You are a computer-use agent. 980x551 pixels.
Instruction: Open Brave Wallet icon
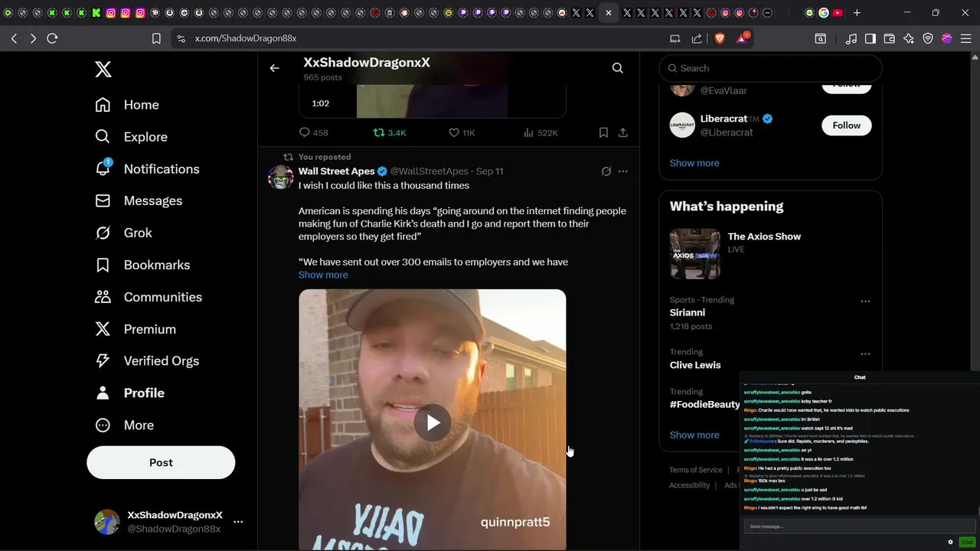click(x=890, y=38)
